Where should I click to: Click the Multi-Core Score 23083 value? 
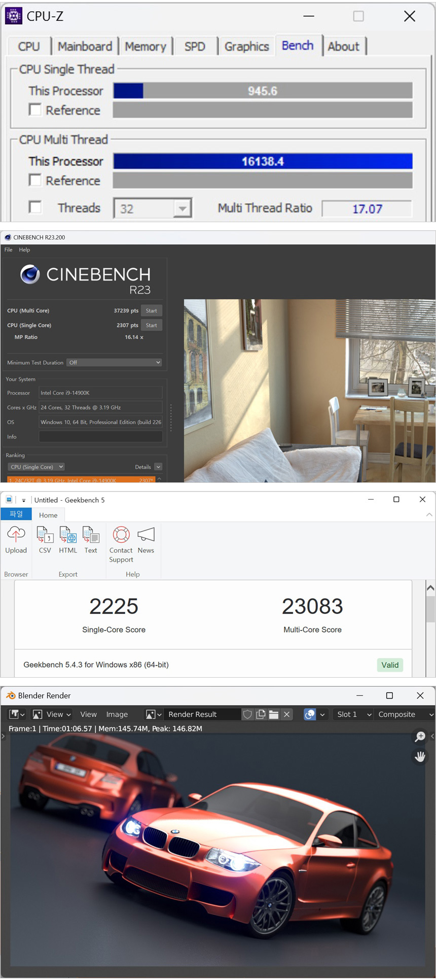click(312, 606)
